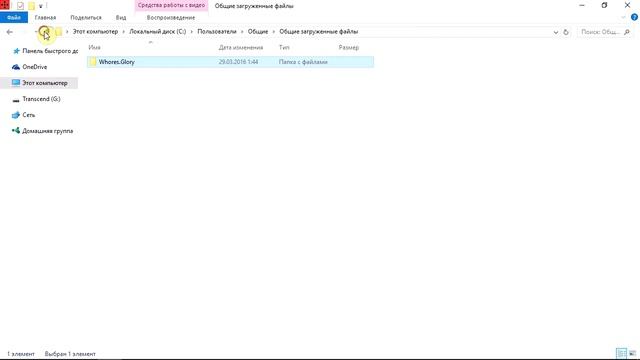Switch to the Главная ribbon tab

(45, 18)
